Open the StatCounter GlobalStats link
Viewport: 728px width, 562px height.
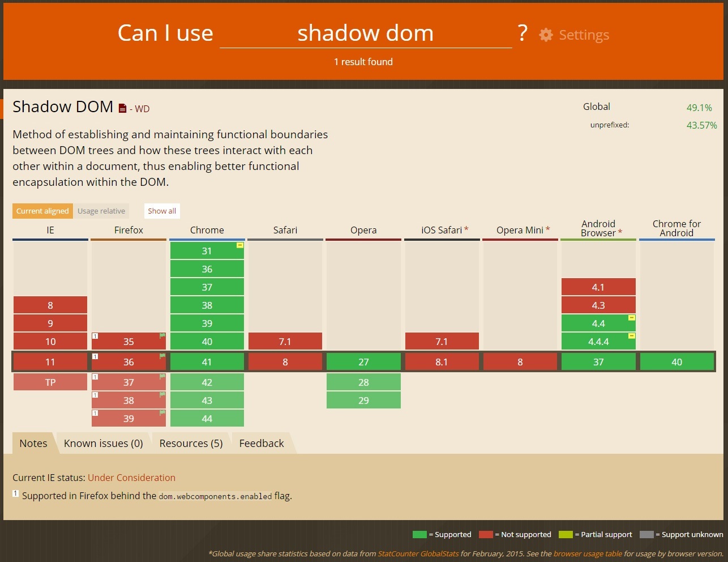[x=418, y=554]
